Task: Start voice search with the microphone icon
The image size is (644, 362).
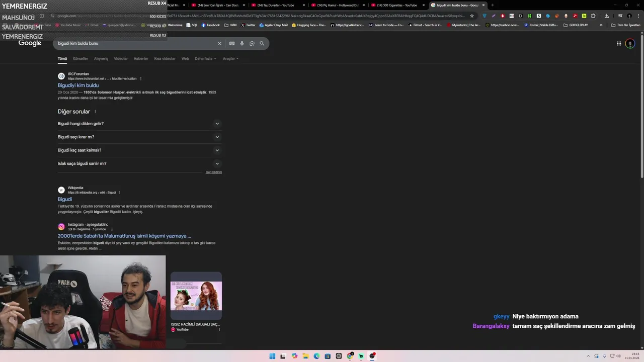Action: (242, 44)
